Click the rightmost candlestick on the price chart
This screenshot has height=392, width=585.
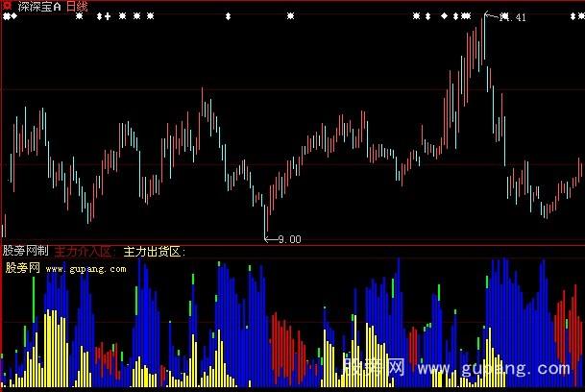click(580, 170)
